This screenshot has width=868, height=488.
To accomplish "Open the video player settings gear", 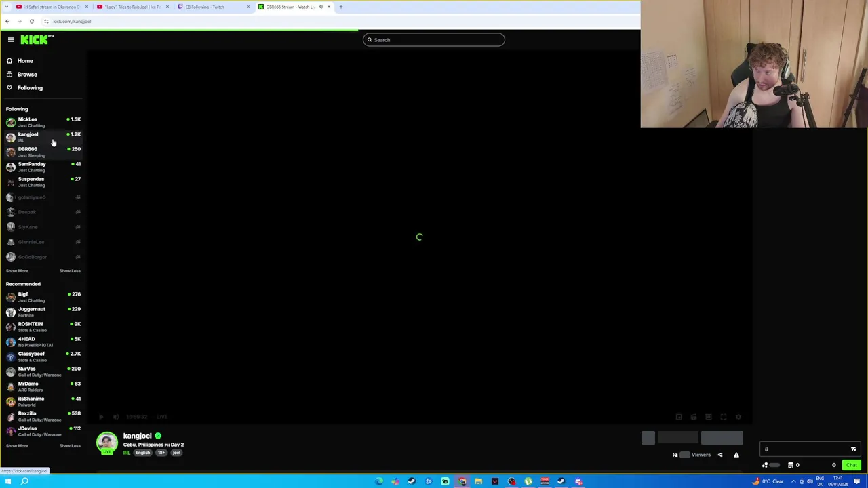I will pyautogui.click(x=738, y=417).
